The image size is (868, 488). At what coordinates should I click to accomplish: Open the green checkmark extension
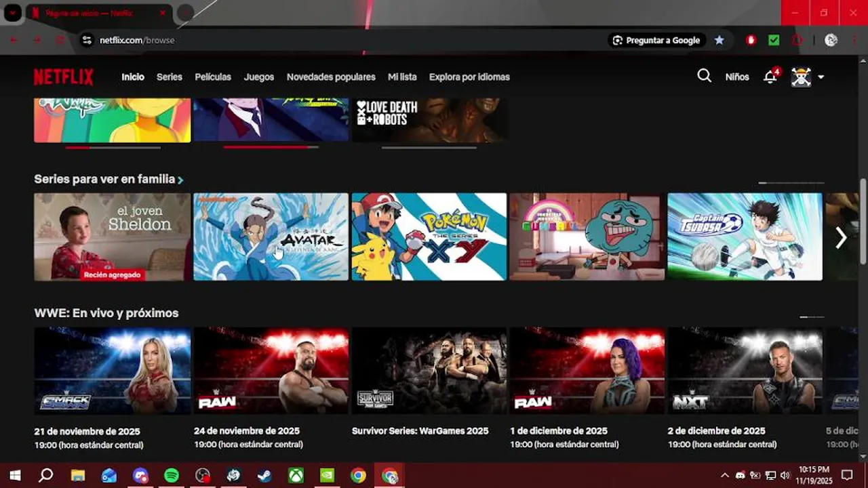[x=774, y=40]
